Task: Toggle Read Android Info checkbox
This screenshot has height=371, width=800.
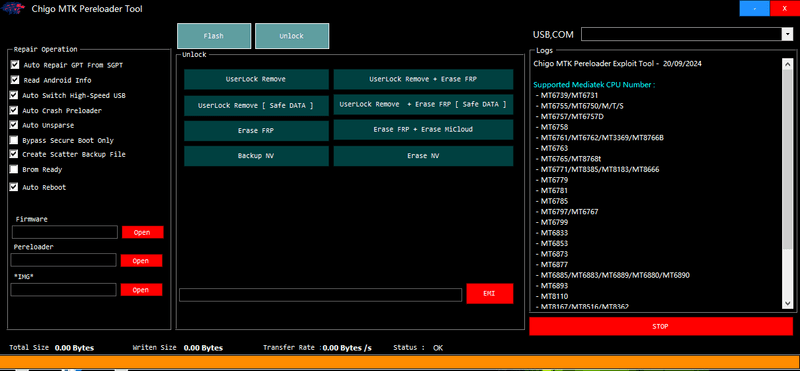Action: pos(14,80)
